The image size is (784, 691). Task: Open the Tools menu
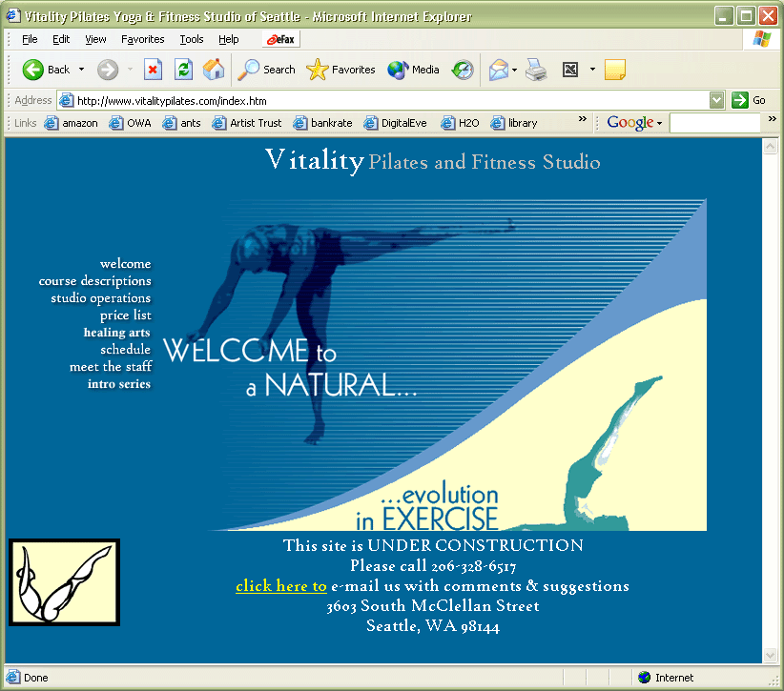[192, 39]
